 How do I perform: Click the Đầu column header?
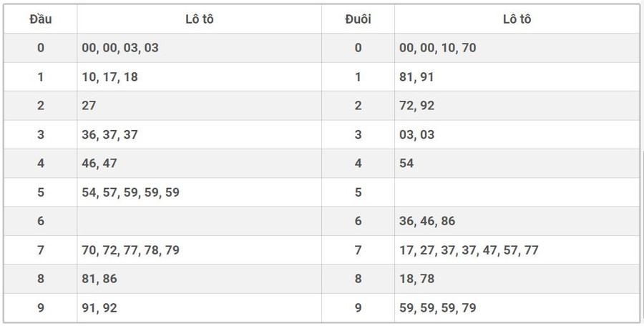(40, 19)
